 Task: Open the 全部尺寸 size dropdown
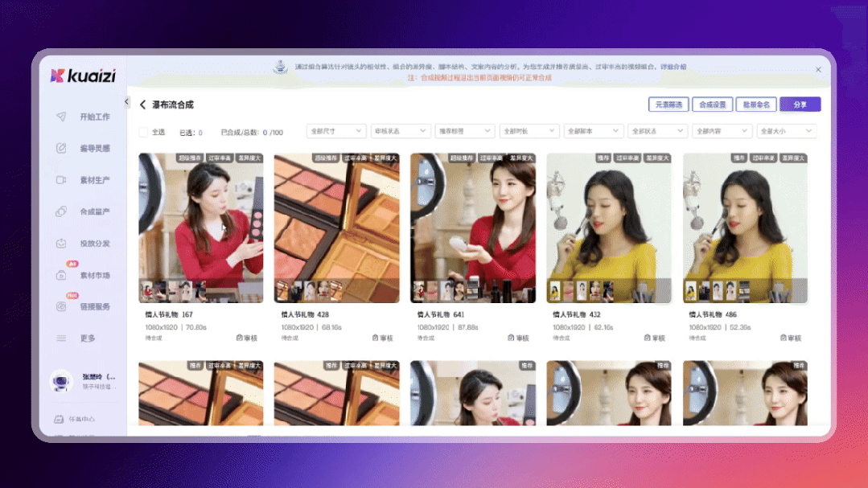[x=336, y=131]
